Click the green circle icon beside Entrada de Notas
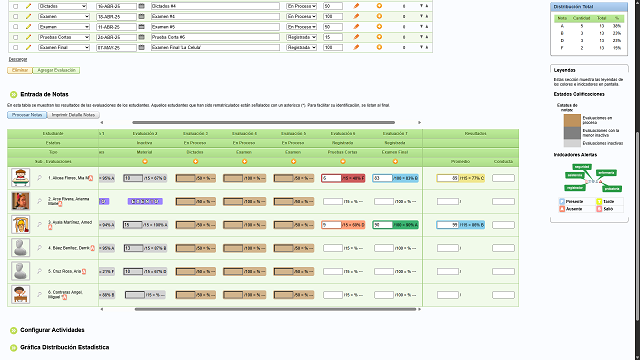The width and height of the screenshot is (640, 360). (13, 94)
